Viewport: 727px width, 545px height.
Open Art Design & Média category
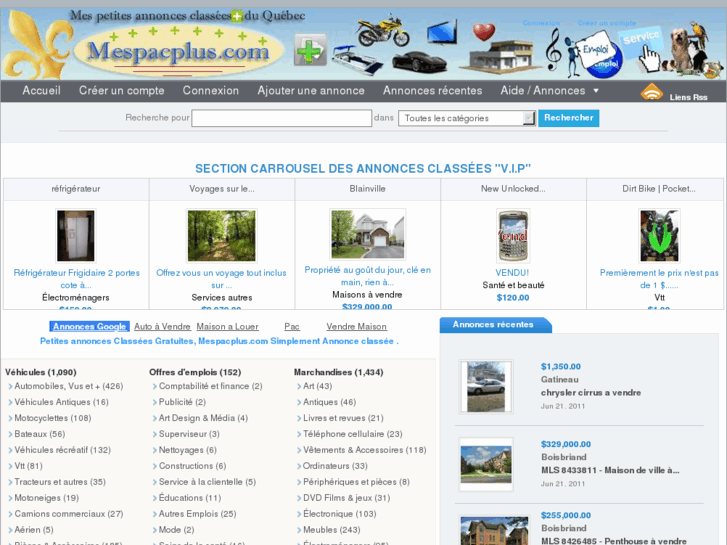point(203,418)
